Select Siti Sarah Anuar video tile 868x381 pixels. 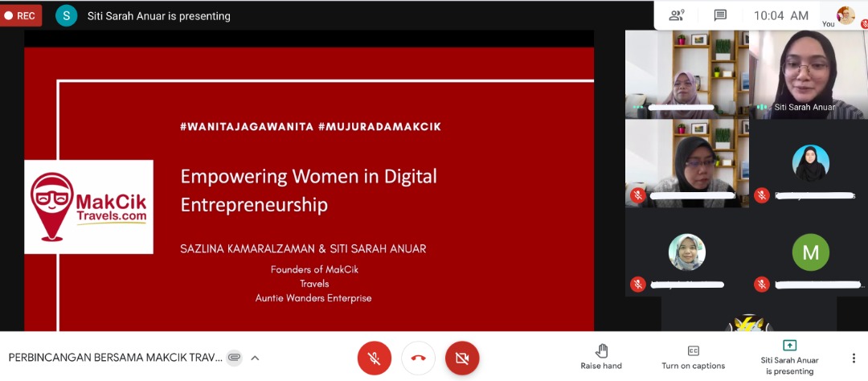click(806, 74)
